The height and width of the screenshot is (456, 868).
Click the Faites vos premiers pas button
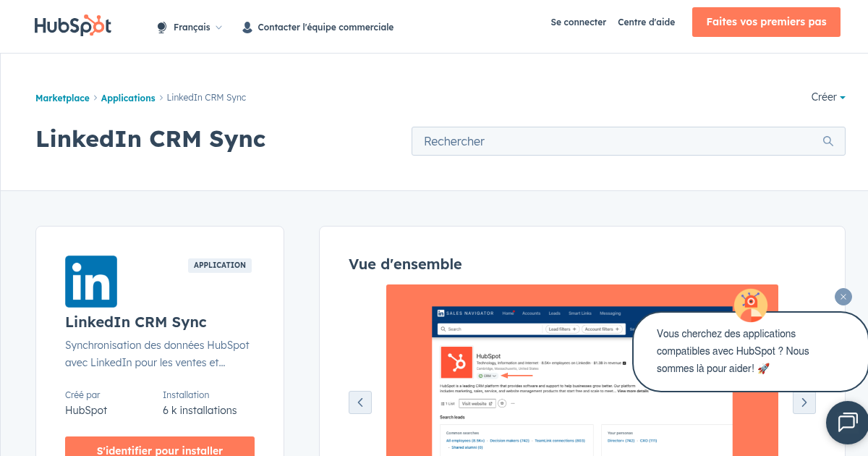[766, 22]
